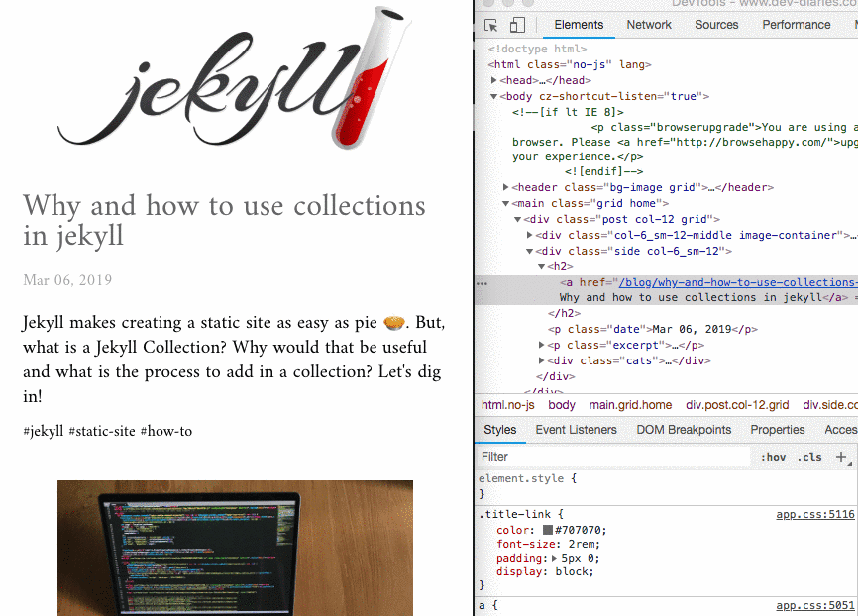The width and height of the screenshot is (858, 616).
Task: Collapse the body element node
Action: point(493,96)
